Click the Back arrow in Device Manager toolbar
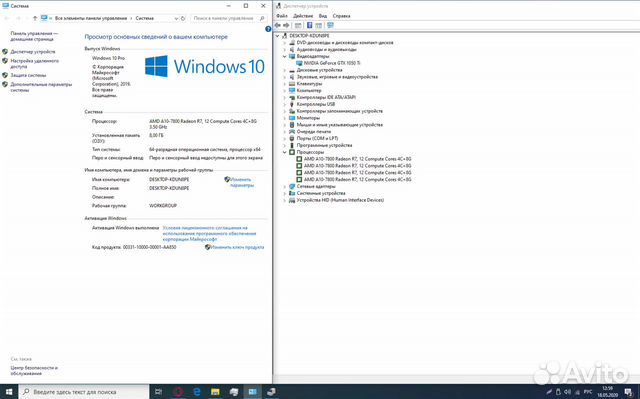 (x=278, y=25)
